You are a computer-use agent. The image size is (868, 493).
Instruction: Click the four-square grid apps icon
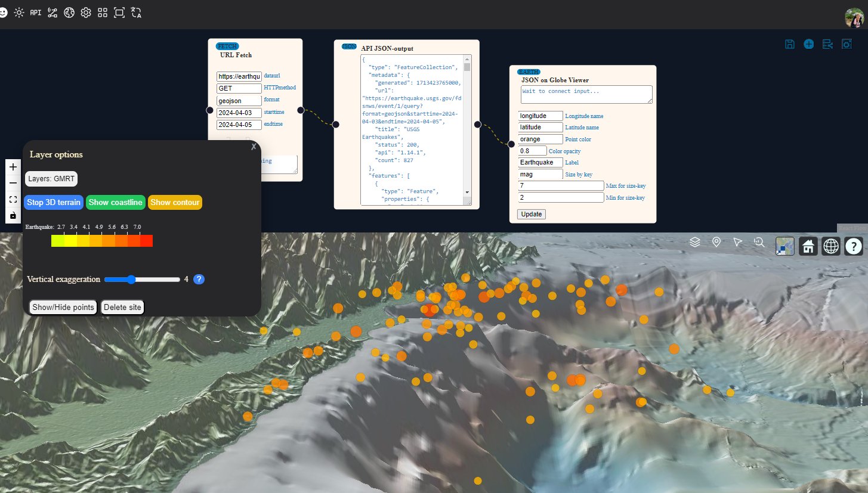tap(103, 12)
